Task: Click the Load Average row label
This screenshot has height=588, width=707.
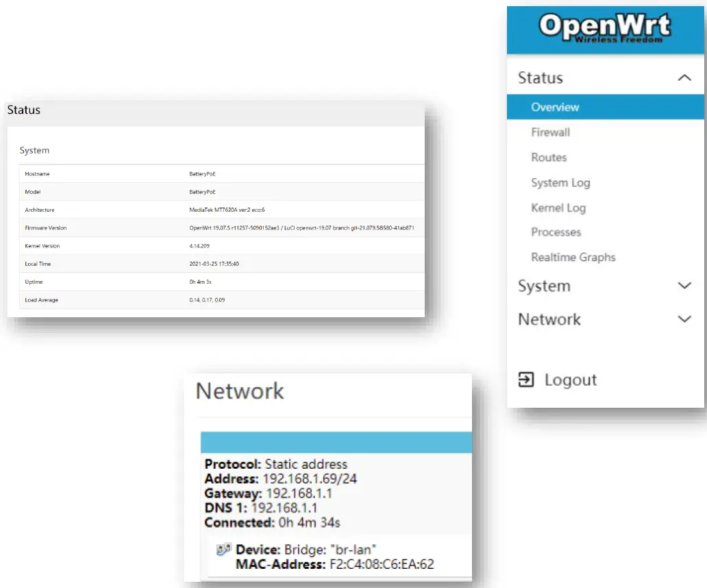Action: tap(42, 300)
